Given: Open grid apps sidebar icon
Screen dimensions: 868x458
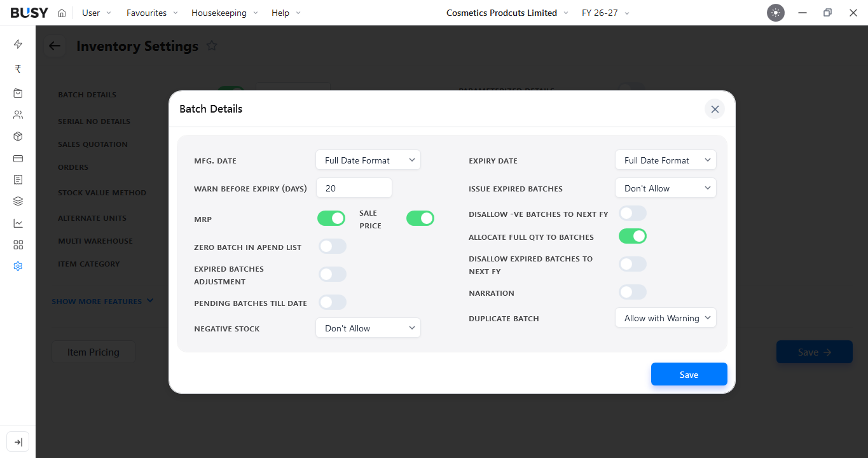Looking at the screenshot, I should coord(18,245).
